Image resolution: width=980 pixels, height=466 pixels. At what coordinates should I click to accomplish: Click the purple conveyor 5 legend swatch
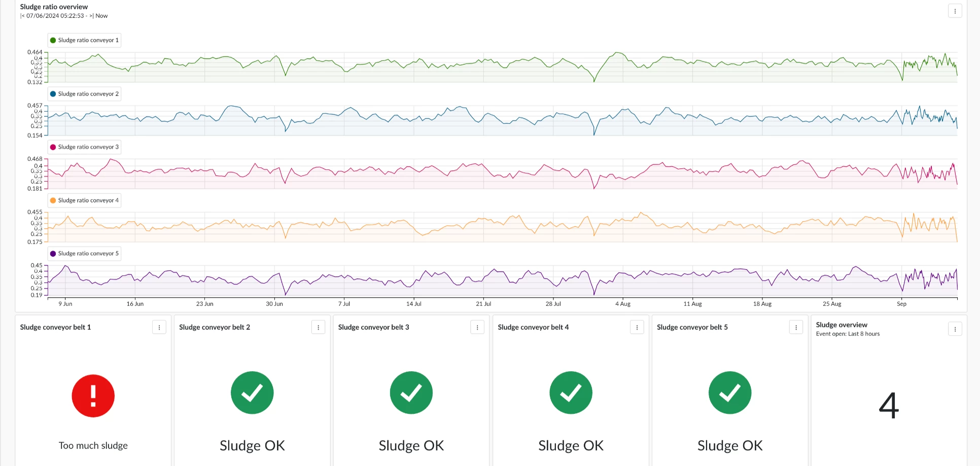(x=53, y=254)
